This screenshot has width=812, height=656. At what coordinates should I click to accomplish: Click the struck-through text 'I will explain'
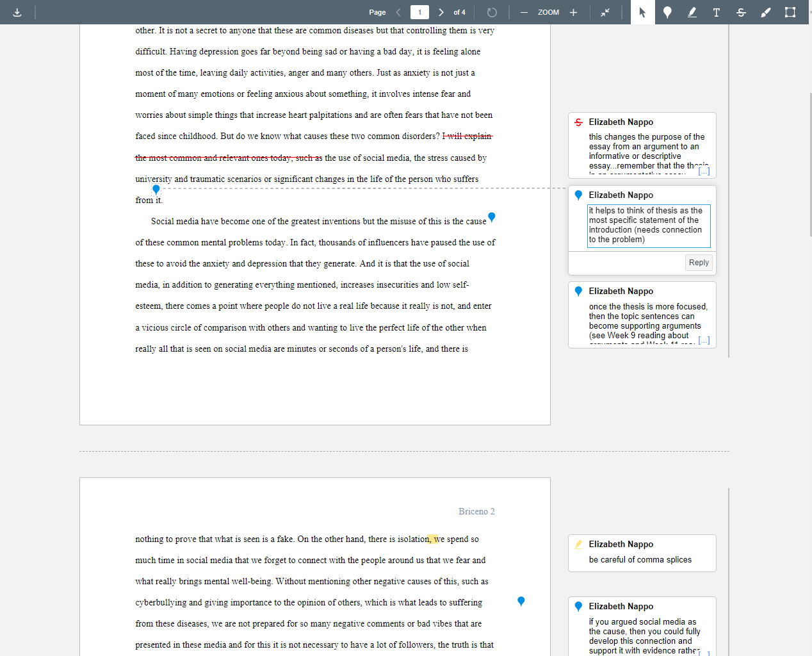pyautogui.click(x=467, y=136)
